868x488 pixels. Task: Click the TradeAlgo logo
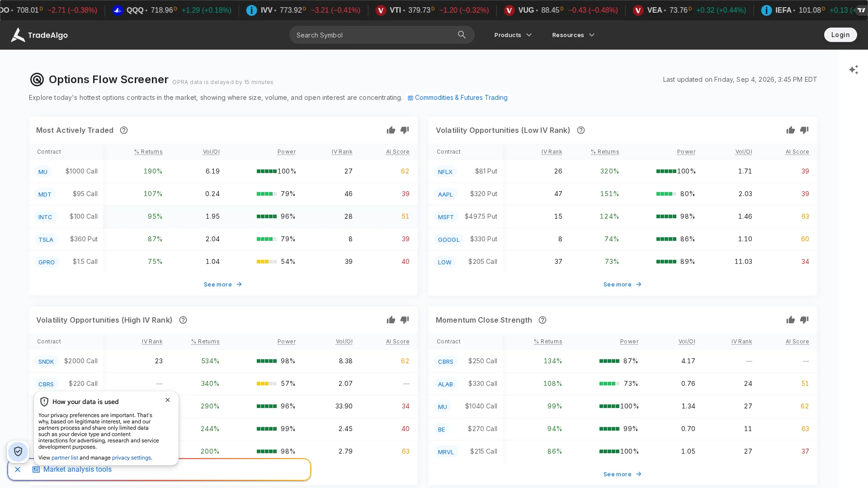tap(39, 35)
